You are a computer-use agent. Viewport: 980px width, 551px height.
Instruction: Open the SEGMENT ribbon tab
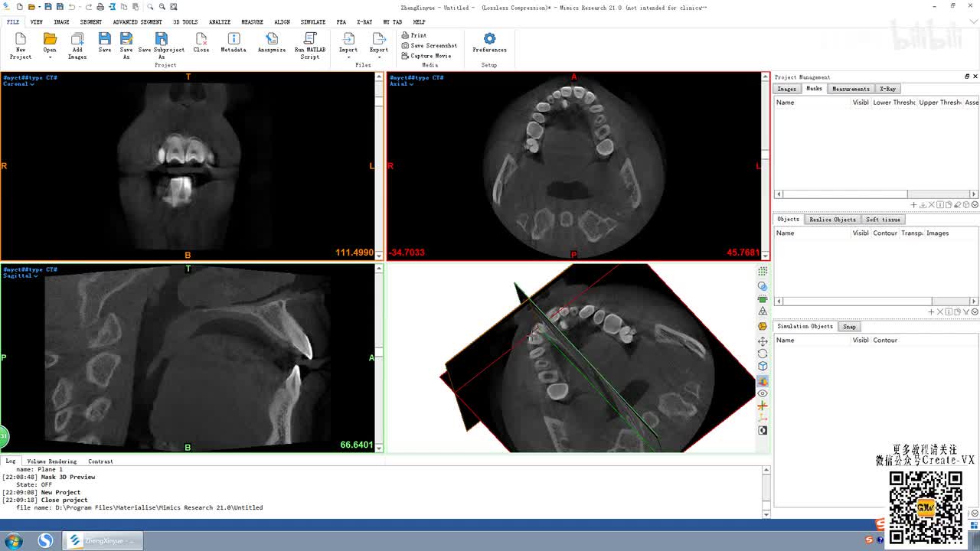(x=90, y=22)
